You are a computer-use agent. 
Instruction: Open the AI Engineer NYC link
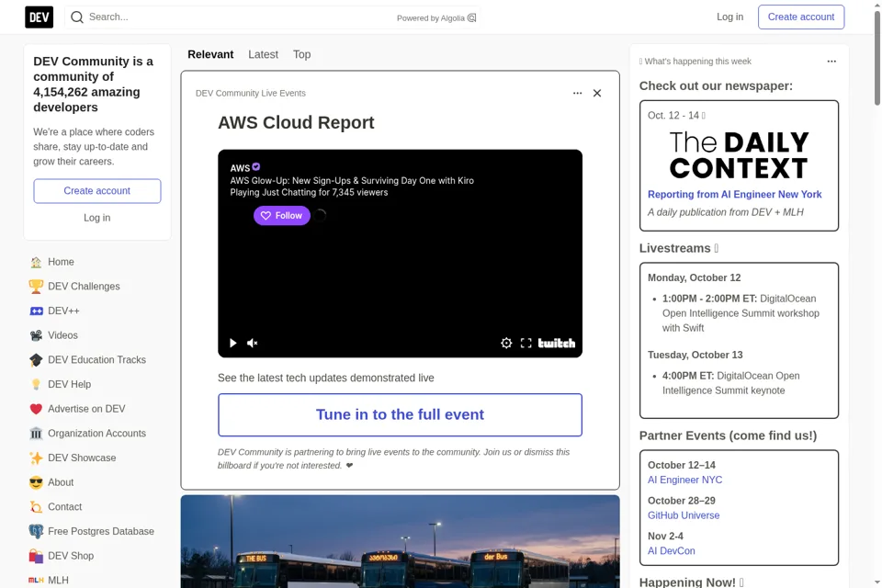[684, 480]
